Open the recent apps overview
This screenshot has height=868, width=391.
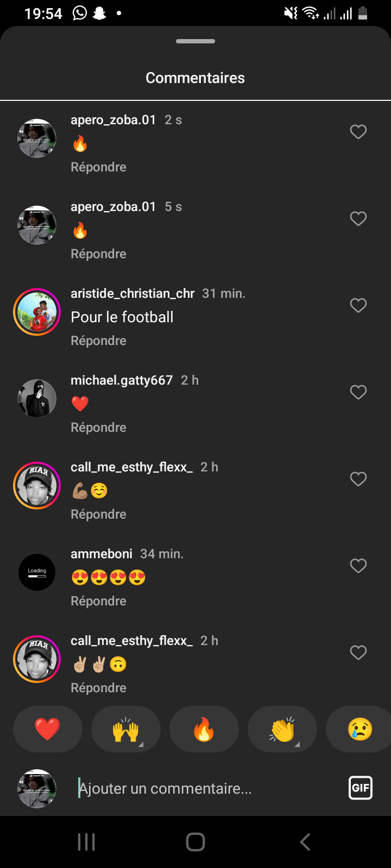86,842
